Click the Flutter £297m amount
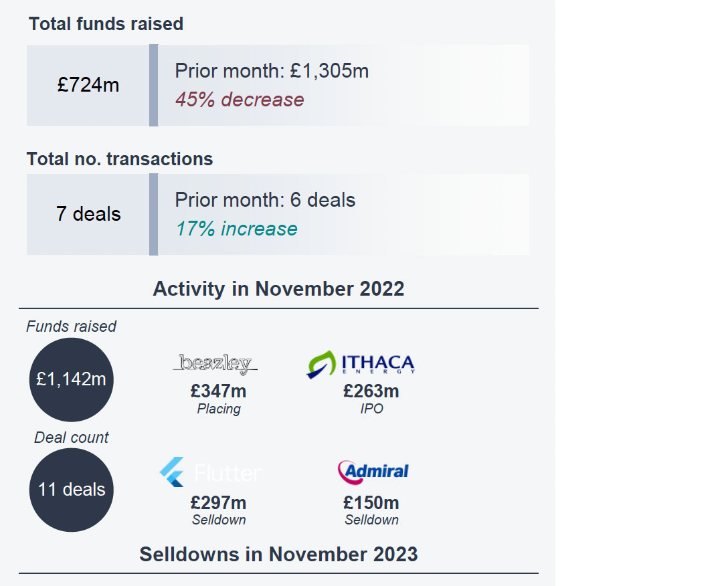This screenshot has width=728, height=586. pos(218,502)
